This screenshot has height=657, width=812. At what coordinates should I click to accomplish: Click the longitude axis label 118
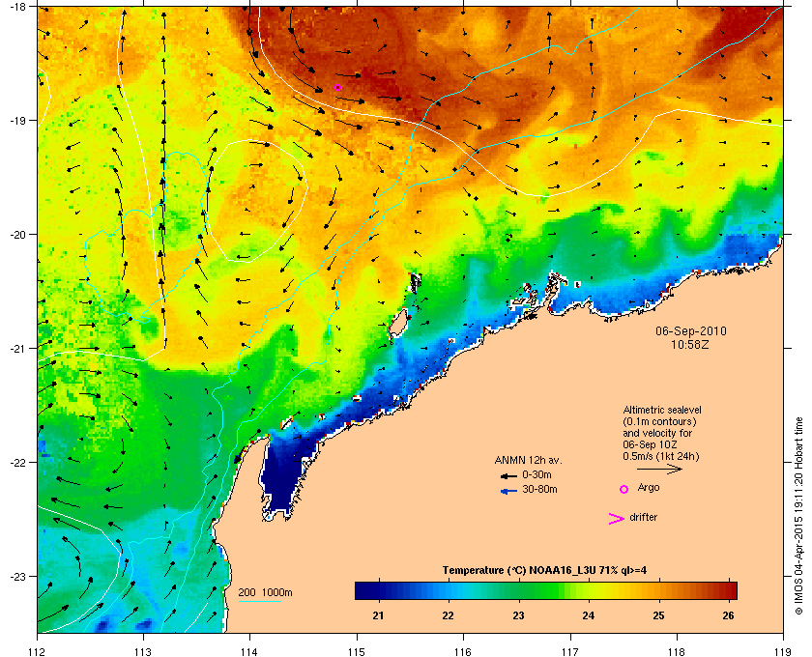tap(677, 652)
